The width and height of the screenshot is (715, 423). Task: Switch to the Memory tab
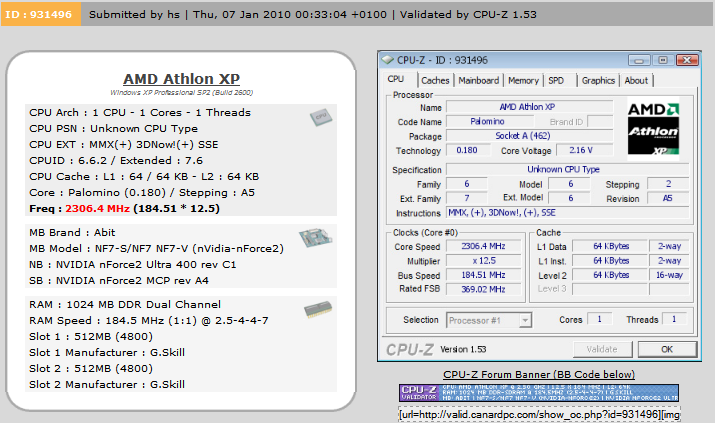pyautogui.click(x=523, y=81)
